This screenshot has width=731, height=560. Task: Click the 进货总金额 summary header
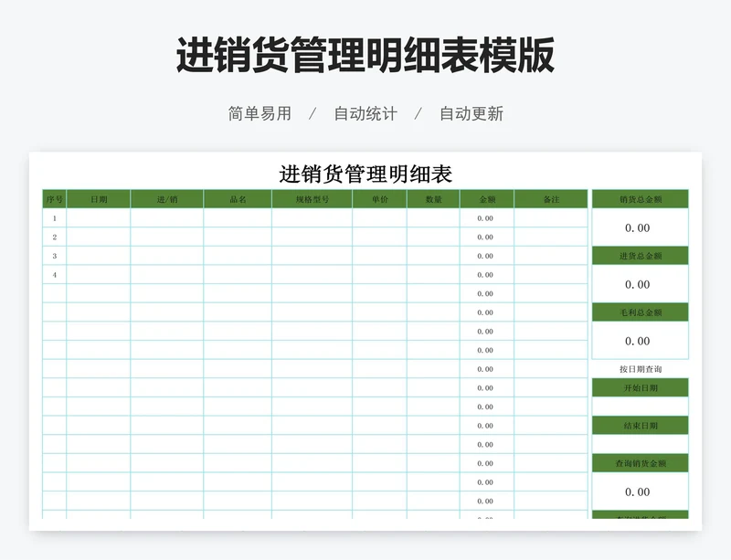pyautogui.click(x=641, y=256)
